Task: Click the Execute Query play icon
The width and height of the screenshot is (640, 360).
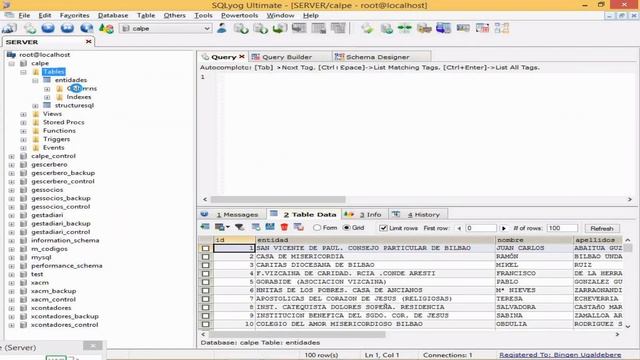Action: (x=48, y=29)
